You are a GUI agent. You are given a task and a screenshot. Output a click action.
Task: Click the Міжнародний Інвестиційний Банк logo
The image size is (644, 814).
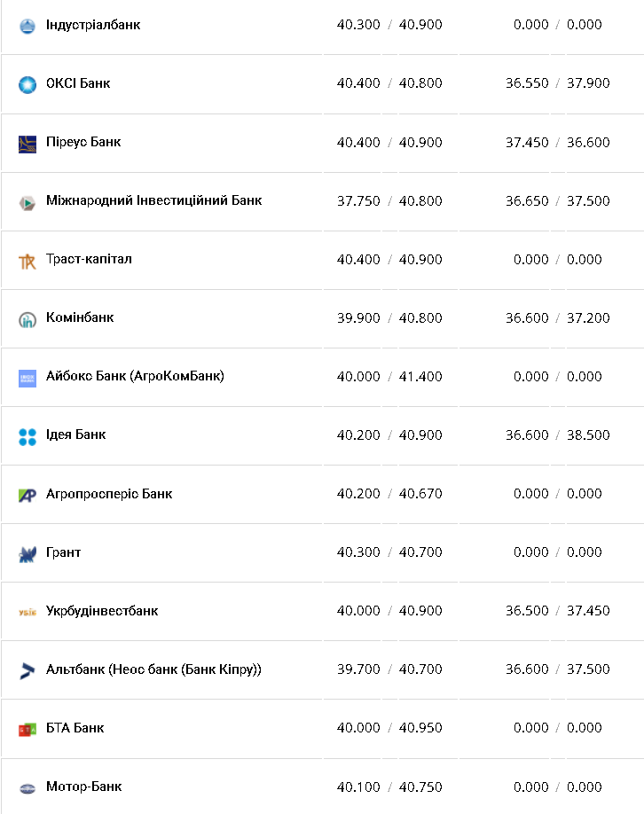tap(27, 202)
